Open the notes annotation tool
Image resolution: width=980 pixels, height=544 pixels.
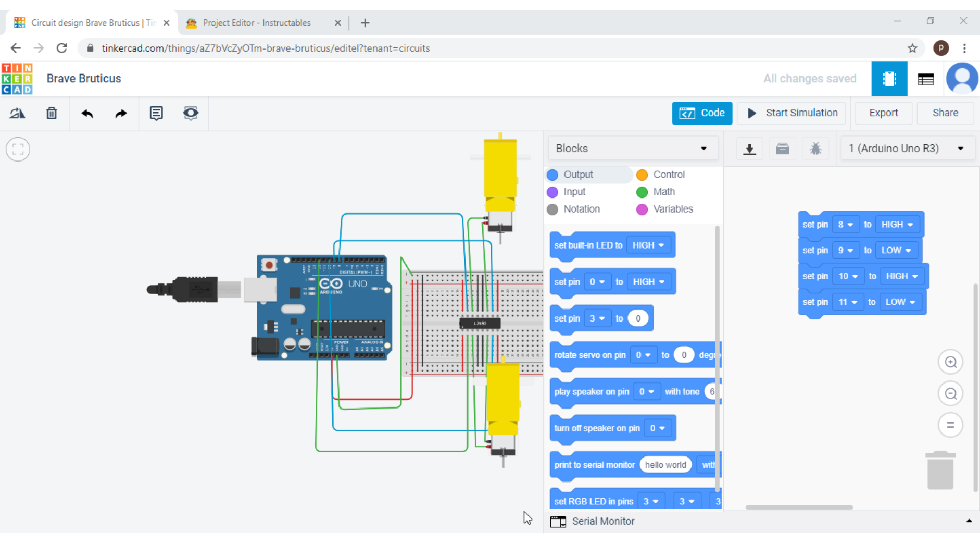pos(156,113)
